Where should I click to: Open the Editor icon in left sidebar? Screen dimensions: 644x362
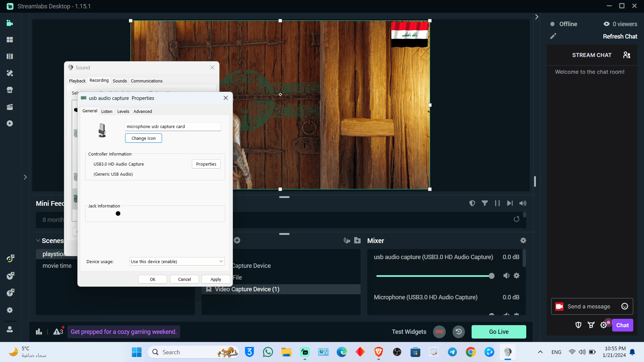point(10,23)
